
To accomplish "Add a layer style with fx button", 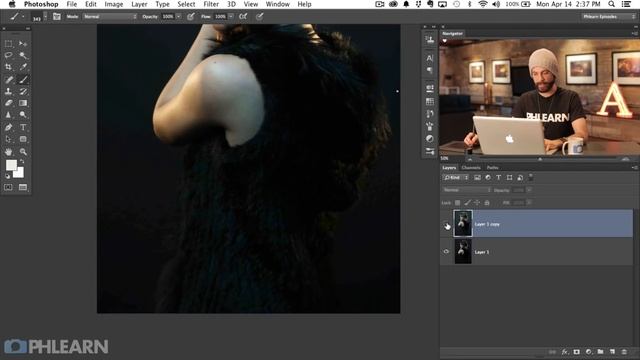I will tap(564, 352).
